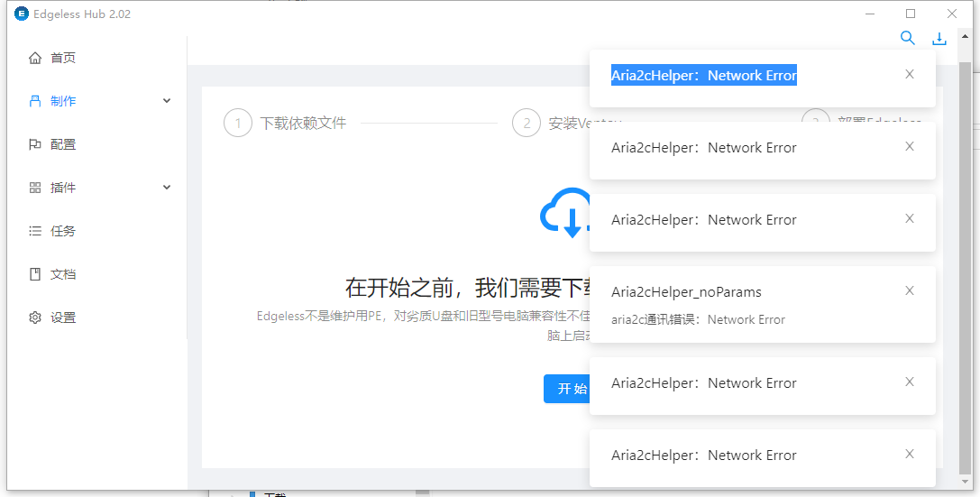Dismiss the second Aria2cHelper Network Error notification
980x497 pixels.
point(910,146)
